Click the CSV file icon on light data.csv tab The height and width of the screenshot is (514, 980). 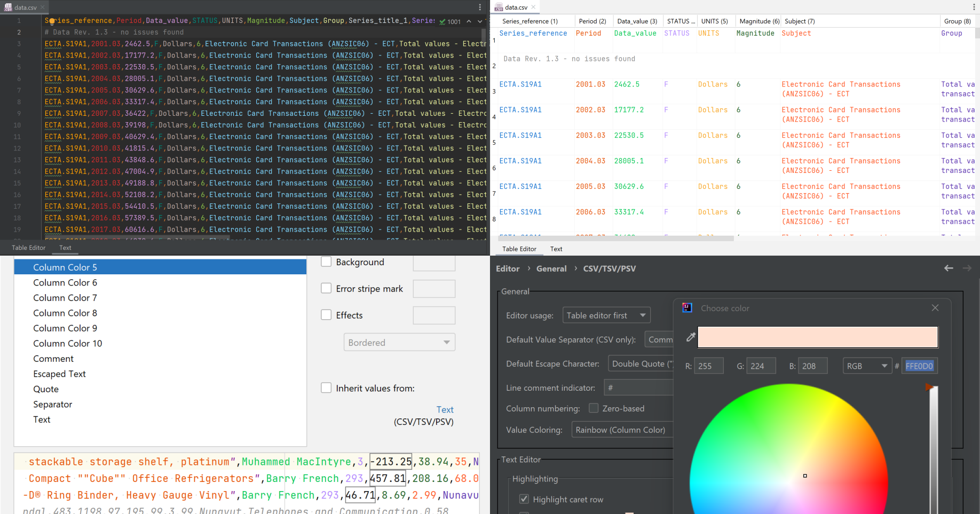[499, 7]
